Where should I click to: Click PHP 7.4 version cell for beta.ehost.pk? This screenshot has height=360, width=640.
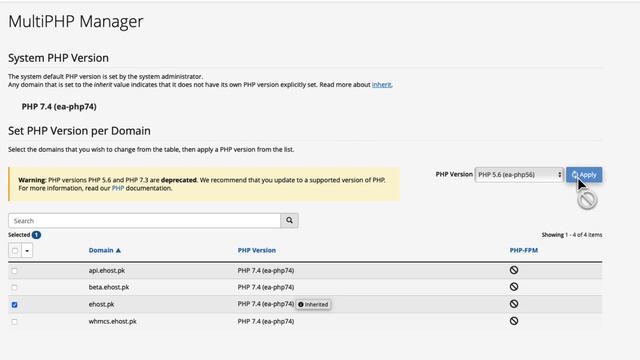click(266, 287)
